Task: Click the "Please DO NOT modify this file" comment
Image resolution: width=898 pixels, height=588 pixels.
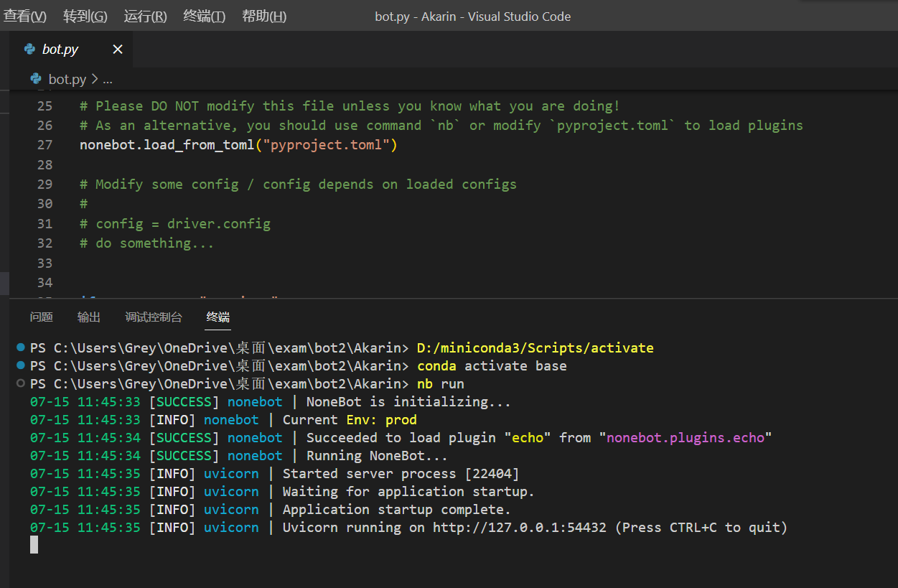Action: pos(350,106)
